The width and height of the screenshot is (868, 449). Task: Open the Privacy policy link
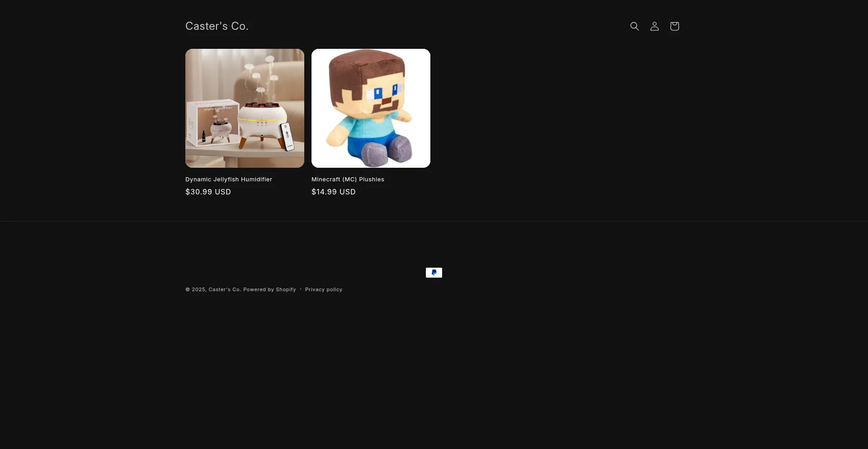tap(323, 290)
